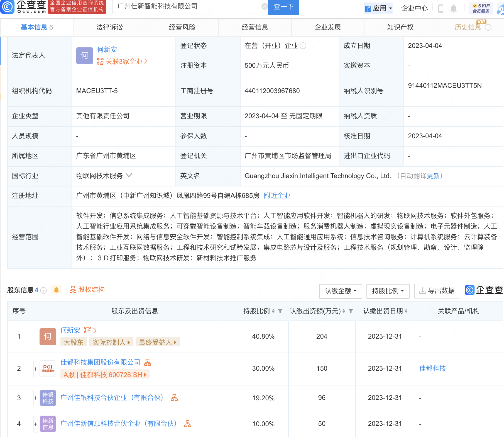
Task: Open notifications bell in top bar
Action: click(454, 9)
